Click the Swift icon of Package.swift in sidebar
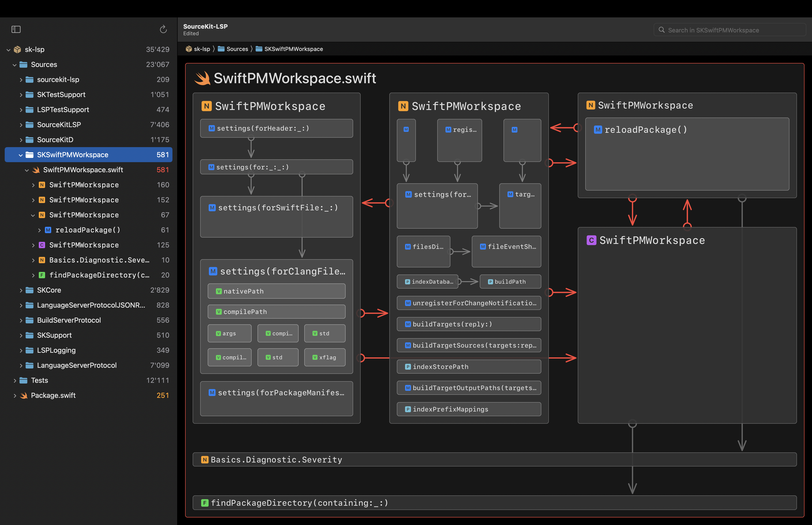812x525 pixels. [23, 396]
